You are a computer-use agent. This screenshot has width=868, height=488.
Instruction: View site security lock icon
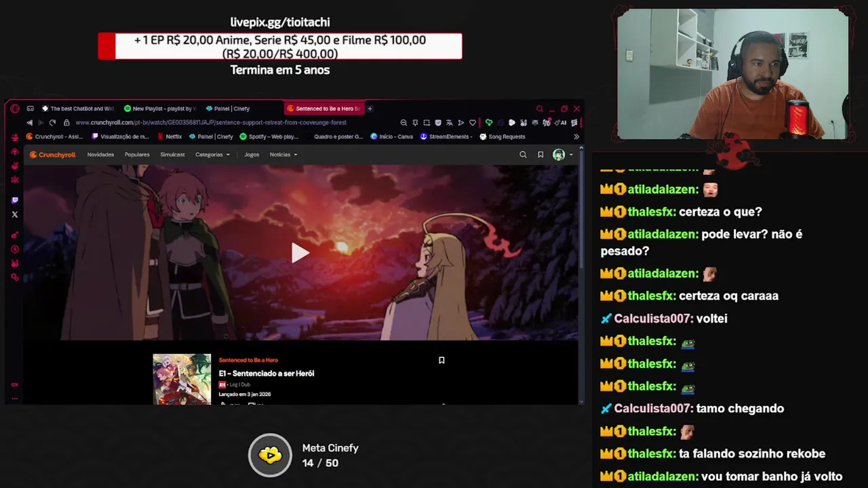pyautogui.click(x=66, y=123)
